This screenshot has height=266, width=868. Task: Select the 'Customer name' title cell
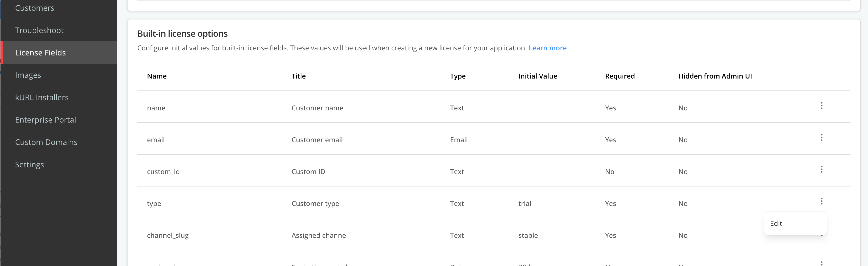click(317, 108)
